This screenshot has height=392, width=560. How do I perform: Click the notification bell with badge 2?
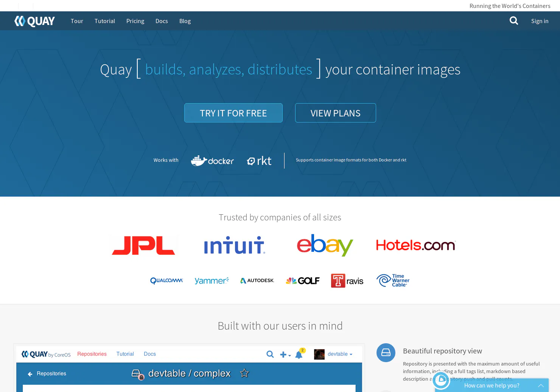point(300,353)
